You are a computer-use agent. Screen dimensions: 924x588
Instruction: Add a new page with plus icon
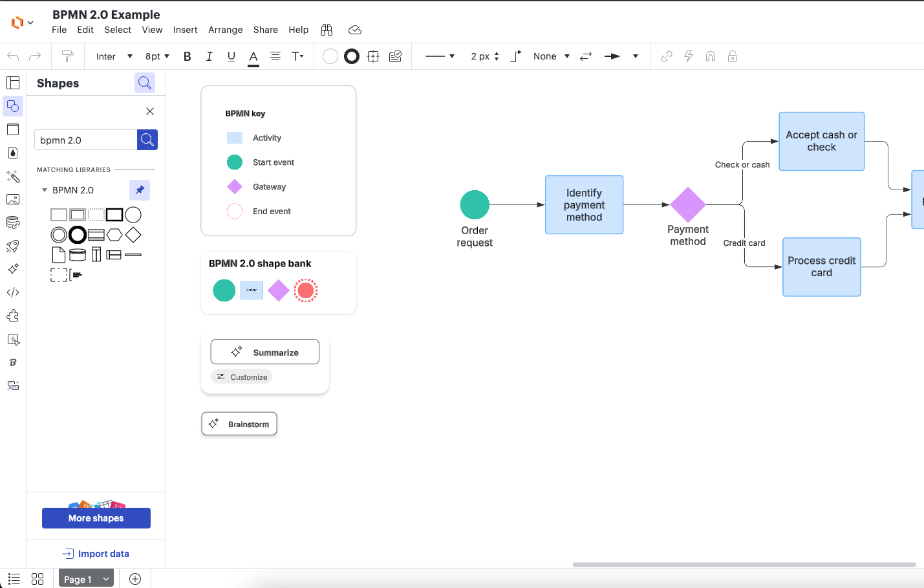(135, 579)
